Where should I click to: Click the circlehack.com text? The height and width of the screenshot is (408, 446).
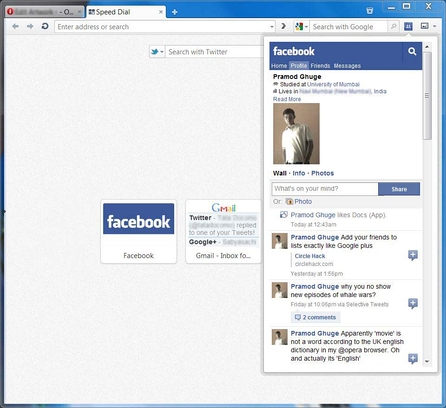coord(314,264)
